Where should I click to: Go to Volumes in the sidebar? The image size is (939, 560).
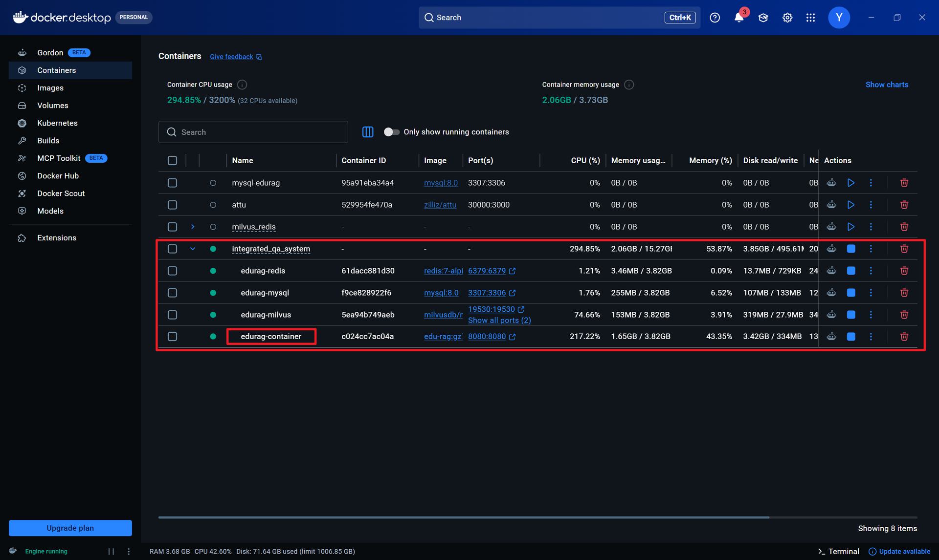(70, 106)
